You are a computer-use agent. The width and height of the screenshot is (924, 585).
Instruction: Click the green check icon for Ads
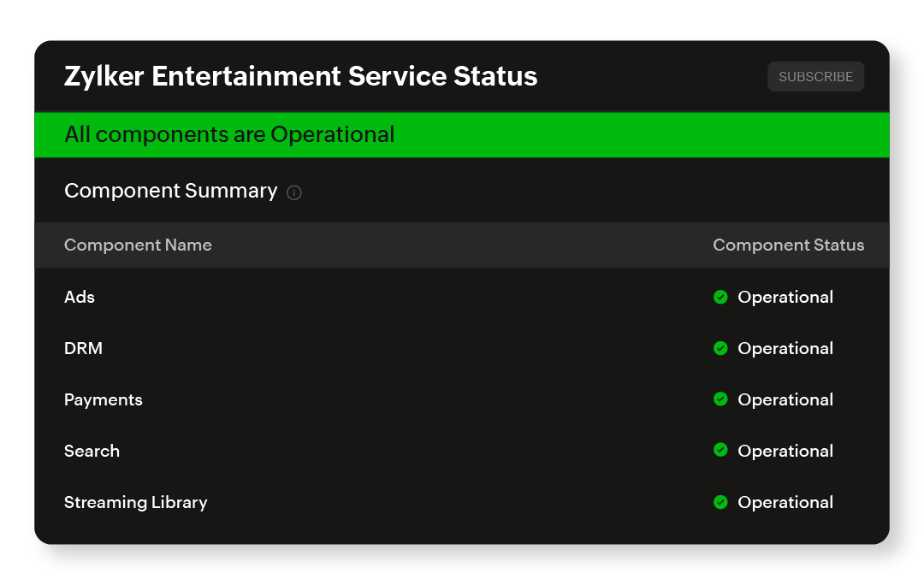point(720,297)
